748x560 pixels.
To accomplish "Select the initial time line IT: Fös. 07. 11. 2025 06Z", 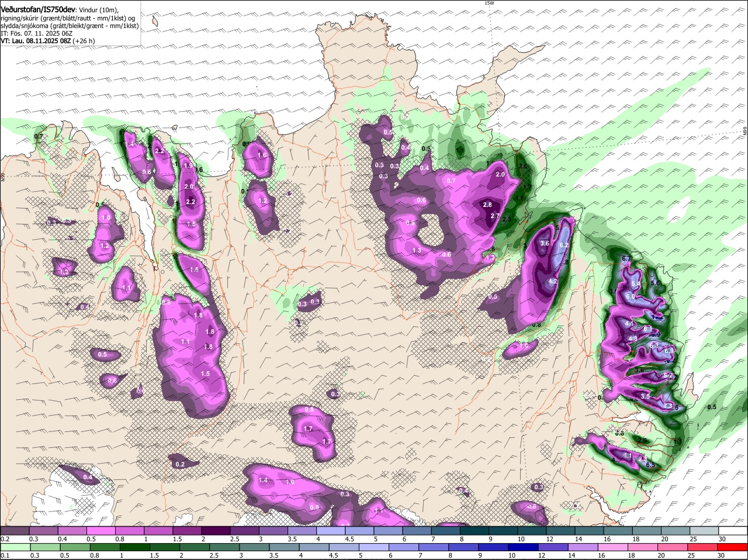I will [36, 33].
